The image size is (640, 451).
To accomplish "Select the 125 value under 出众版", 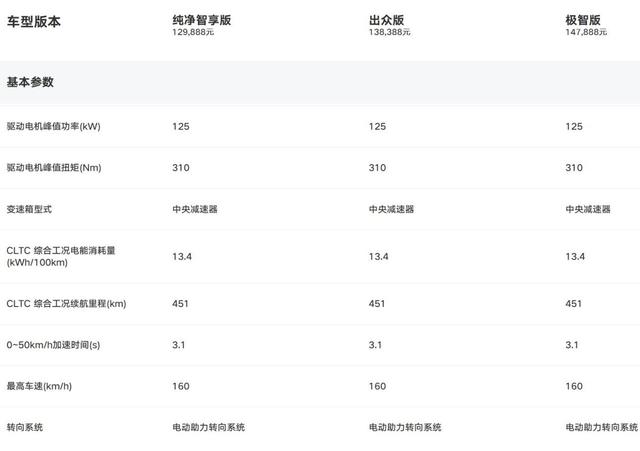I will [378, 127].
